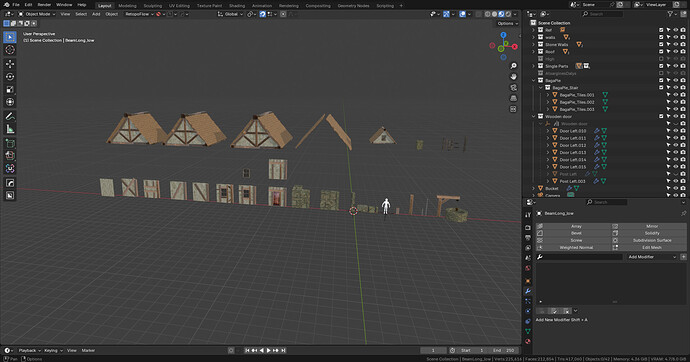This screenshot has height=362, width=690.
Task: Expand the Stone Walls collection
Action: click(x=534, y=44)
